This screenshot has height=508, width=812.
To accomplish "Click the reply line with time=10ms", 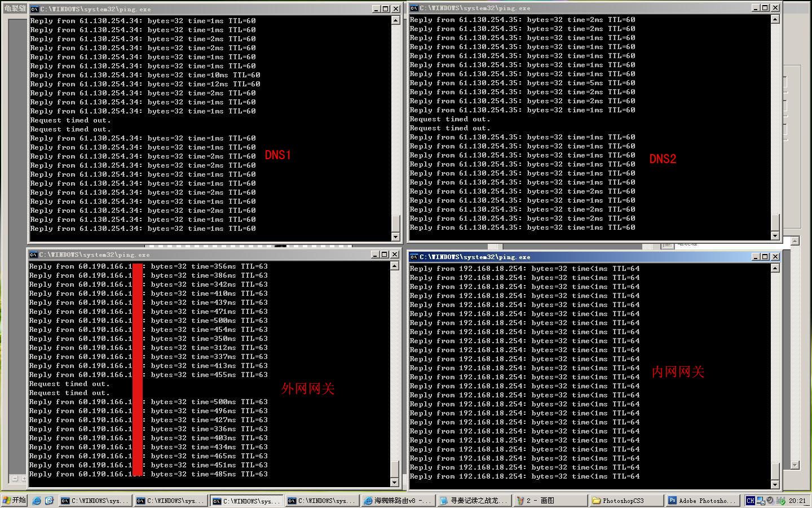I will (x=145, y=75).
